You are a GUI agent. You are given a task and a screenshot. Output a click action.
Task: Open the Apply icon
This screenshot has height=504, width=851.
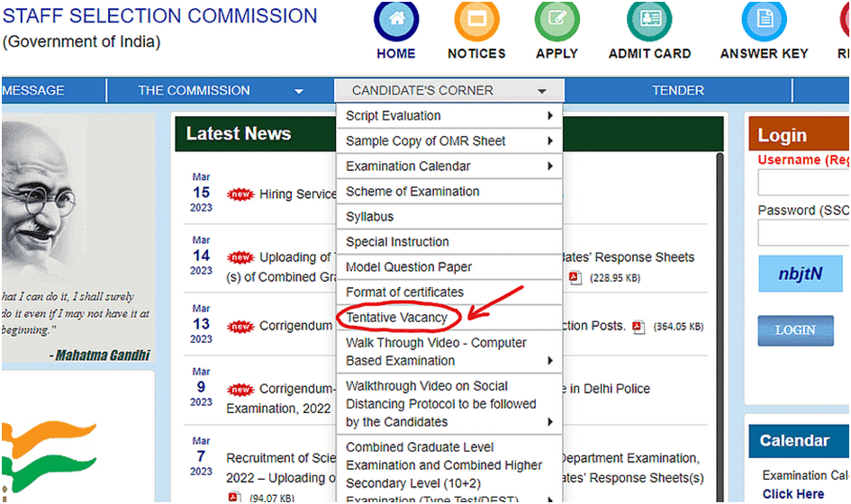pos(557,21)
